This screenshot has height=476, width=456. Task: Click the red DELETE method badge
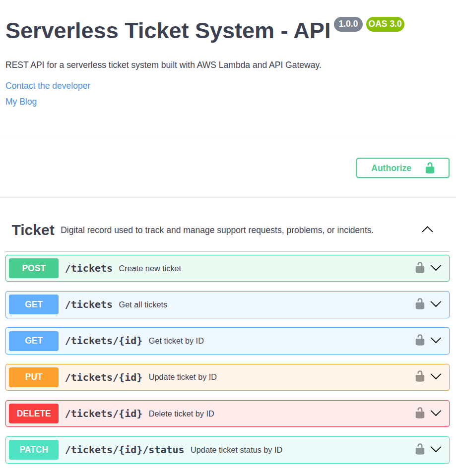click(34, 413)
